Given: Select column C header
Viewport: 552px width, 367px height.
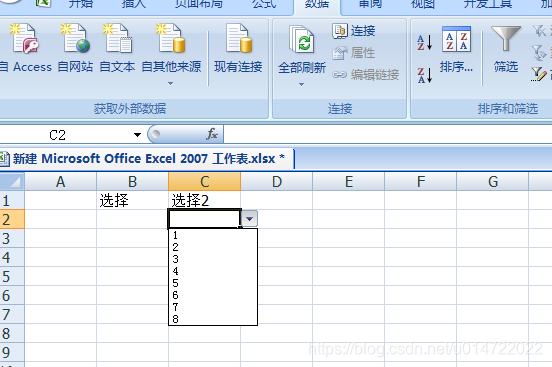Looking at the screenshot, I should click(205, 182).
